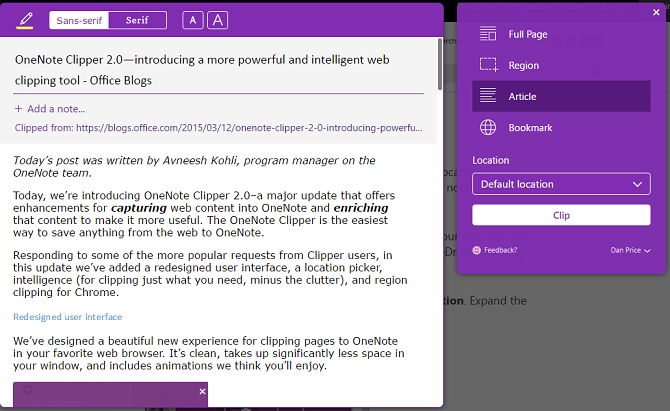Click the Full Page icon
670x411 pixels.
coord(488,34)
